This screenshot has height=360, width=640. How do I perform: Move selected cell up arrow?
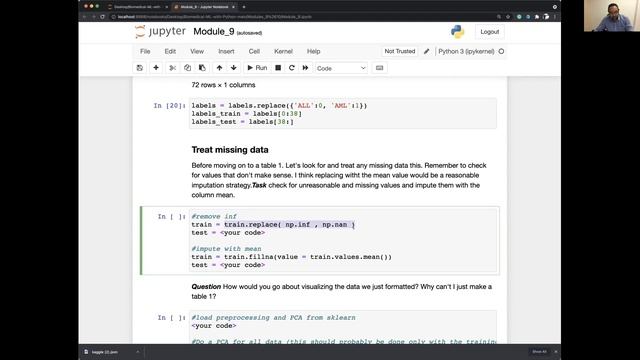[219, 68]
